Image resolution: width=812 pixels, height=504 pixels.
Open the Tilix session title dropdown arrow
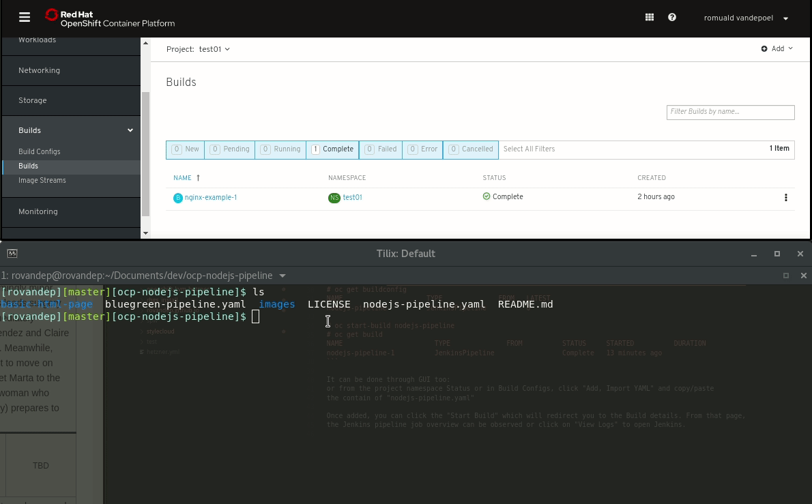[282, 276]
